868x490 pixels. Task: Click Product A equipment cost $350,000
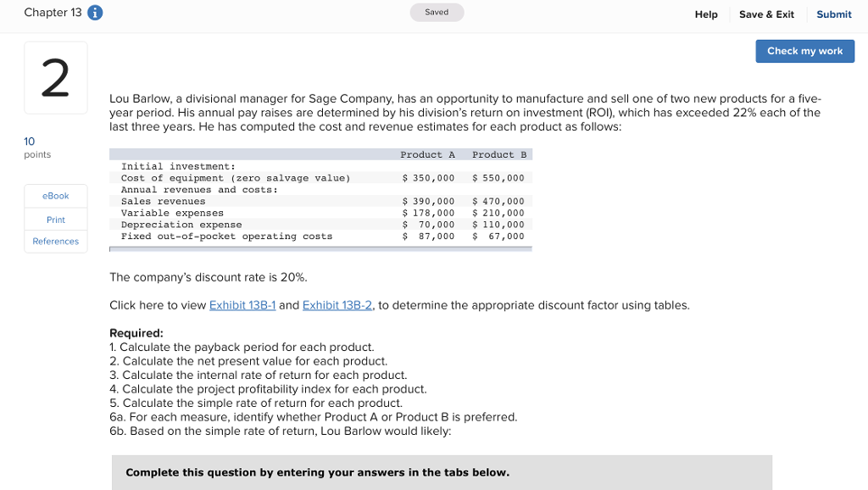click(x=428, y=178)
